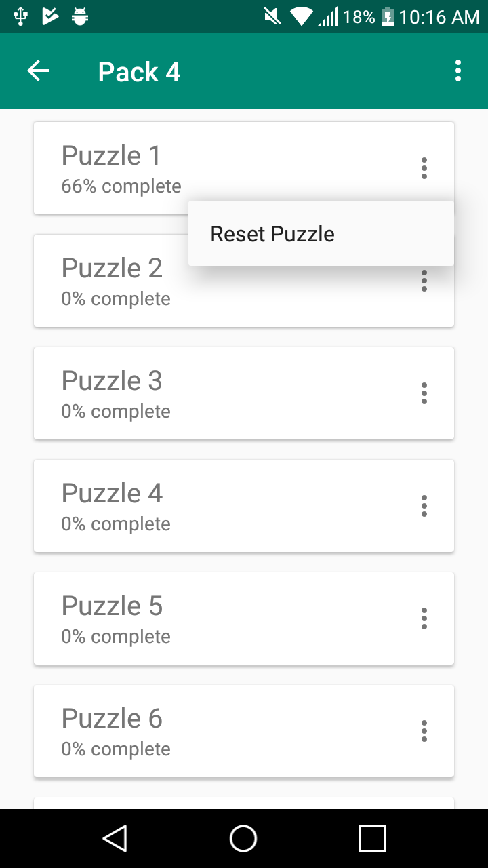Viewport: 488px width, 868px height.
Task: Open Puzzle 2 three-dot menu
Action: tap(424, 281)
